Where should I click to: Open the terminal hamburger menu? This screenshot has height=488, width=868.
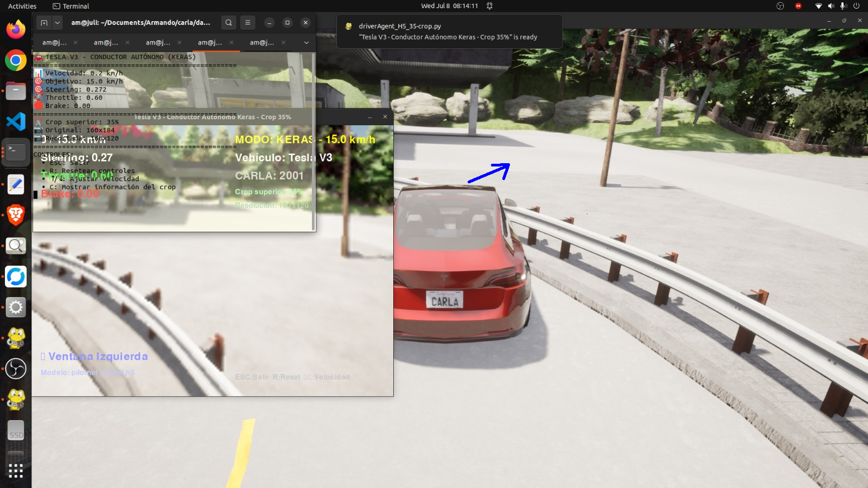(x=247, y=23)
